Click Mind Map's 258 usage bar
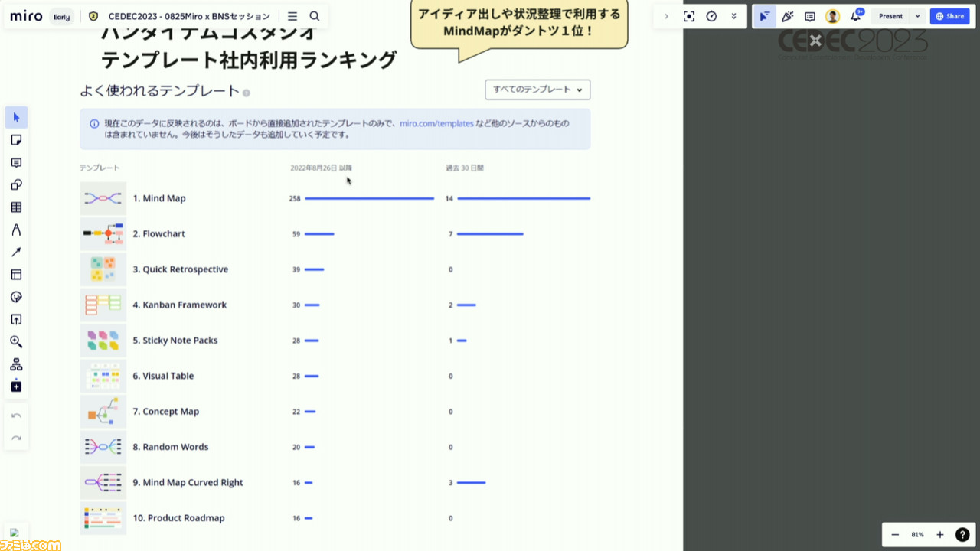Image resolution: width=980 pixels, height=551 pixels. (369, 198)
